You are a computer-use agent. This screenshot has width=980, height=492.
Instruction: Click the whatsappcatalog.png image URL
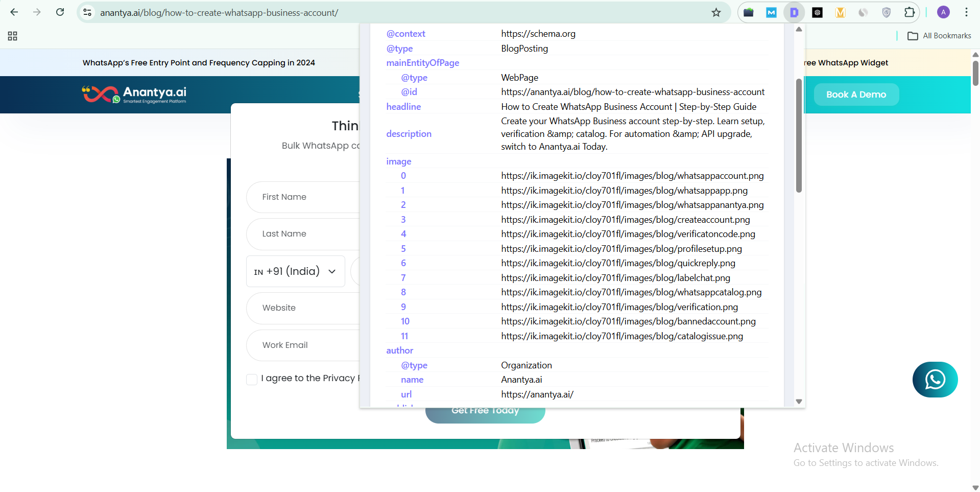pos(631,292)
